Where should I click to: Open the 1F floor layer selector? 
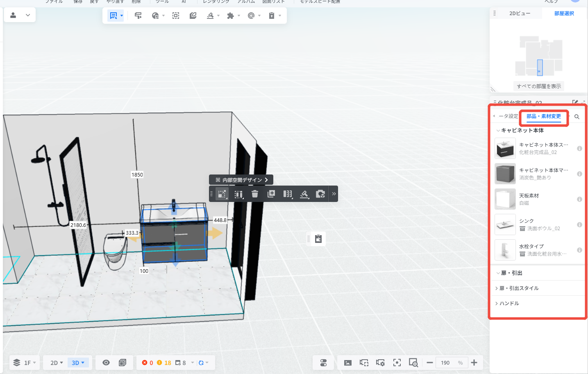[25, 363]
